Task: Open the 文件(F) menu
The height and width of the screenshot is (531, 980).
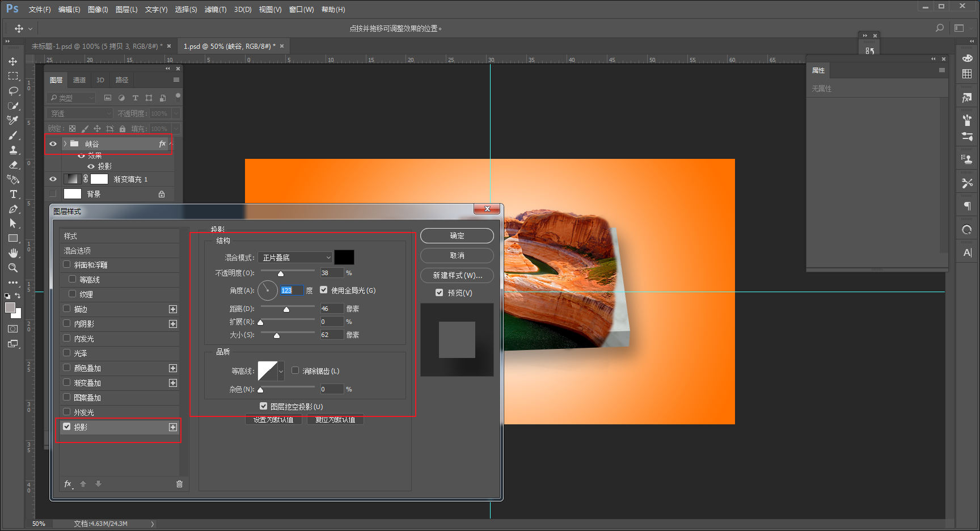Action: (x=40, y=10)
